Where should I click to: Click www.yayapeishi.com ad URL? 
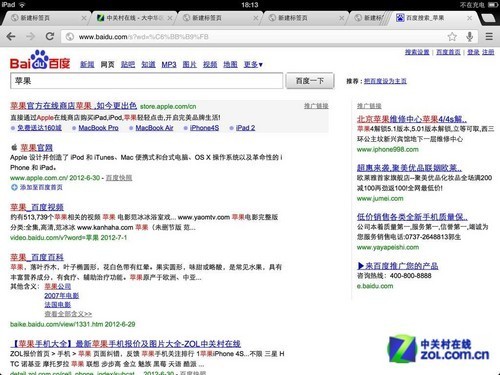[388, 247]
